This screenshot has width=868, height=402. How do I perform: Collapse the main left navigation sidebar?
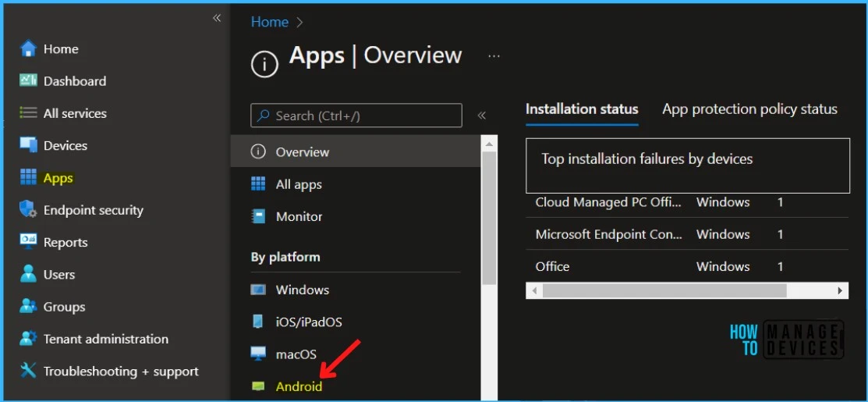pyautogui.click(x=217, y=18)
